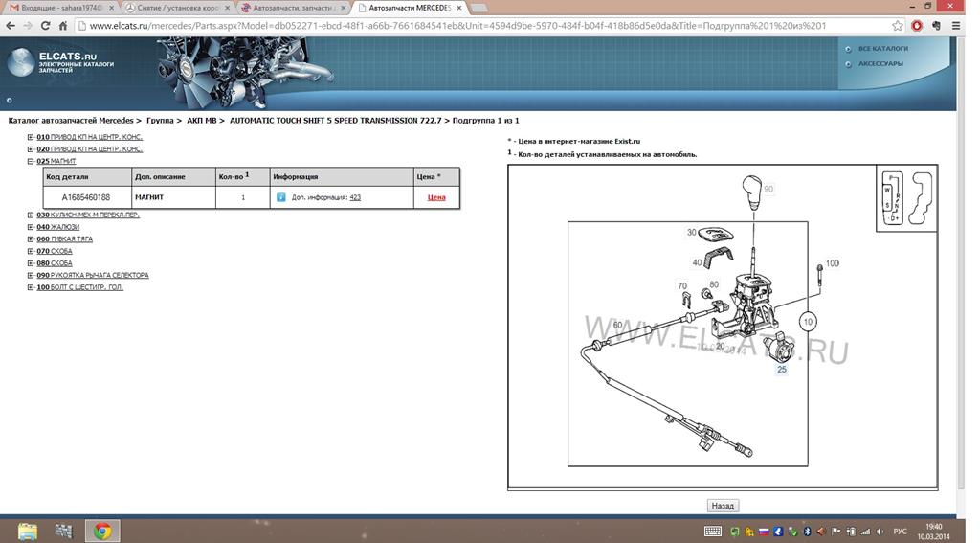Open 030 Кулисн. мех-м перекл. пер. link
The width and height of the screenshot is (980, 543).
click(x=88, y=215)
